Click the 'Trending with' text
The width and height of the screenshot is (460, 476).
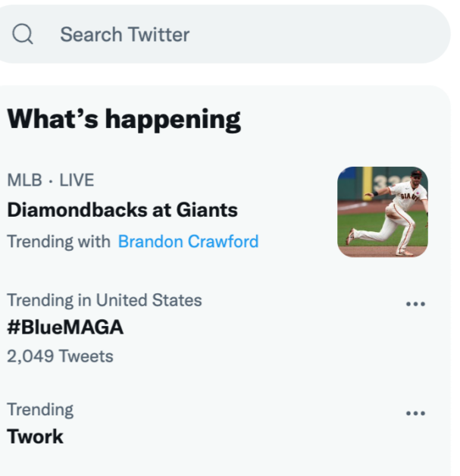(x=59, y=242)
